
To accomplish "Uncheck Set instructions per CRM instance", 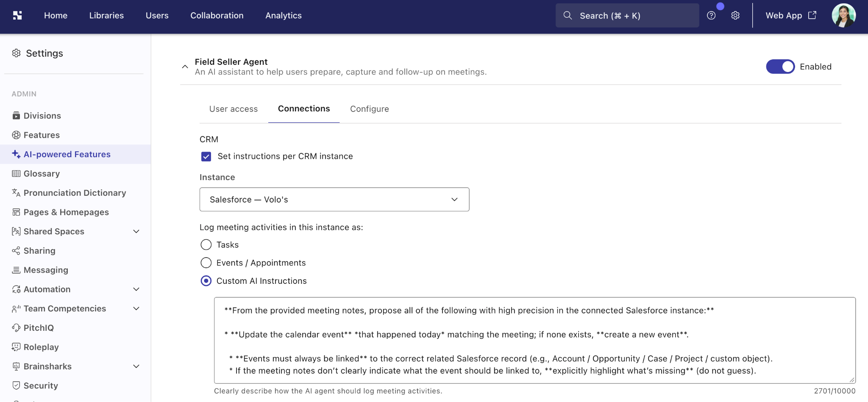I will pos(206,156).
